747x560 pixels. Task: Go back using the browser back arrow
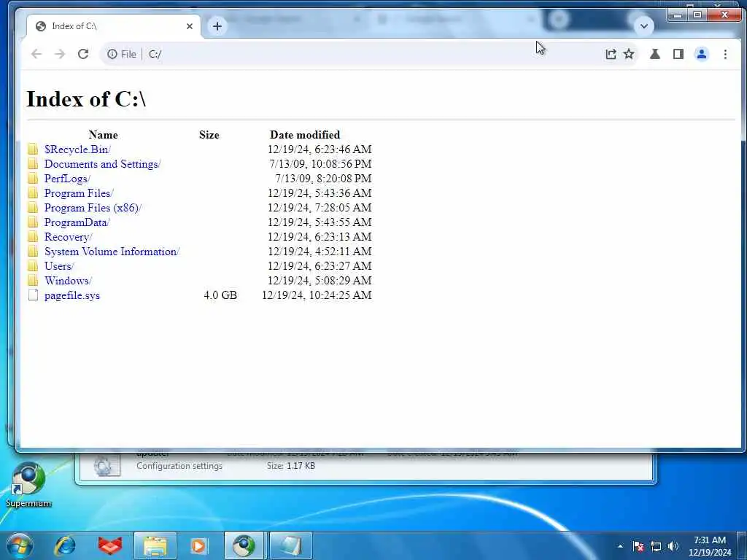(x=36, y=54)
